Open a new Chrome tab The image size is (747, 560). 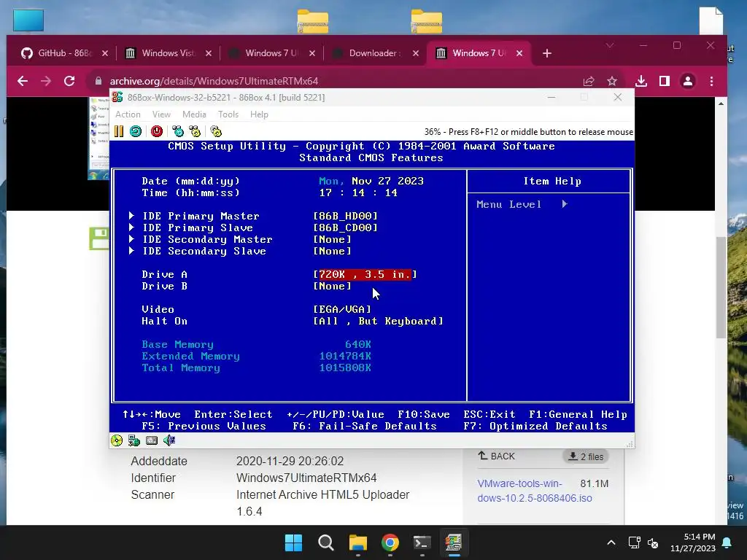coord(547,53)
